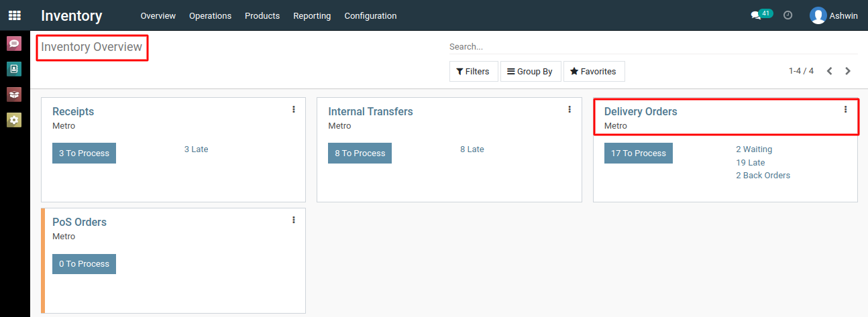Open the Settings gear sidebar icon
Viewport: 868px width, 317px height.
pyautogui.click(x=14, y=120)
